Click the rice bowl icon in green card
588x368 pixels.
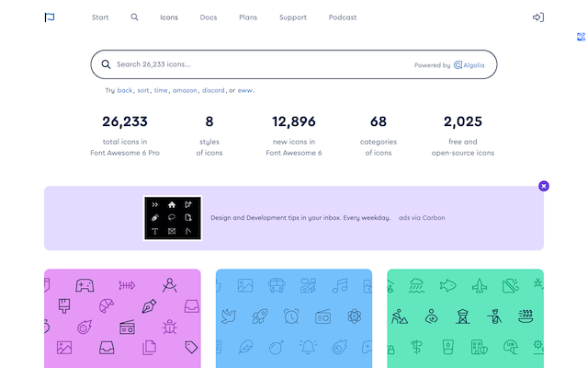click(x=526, y=316)
